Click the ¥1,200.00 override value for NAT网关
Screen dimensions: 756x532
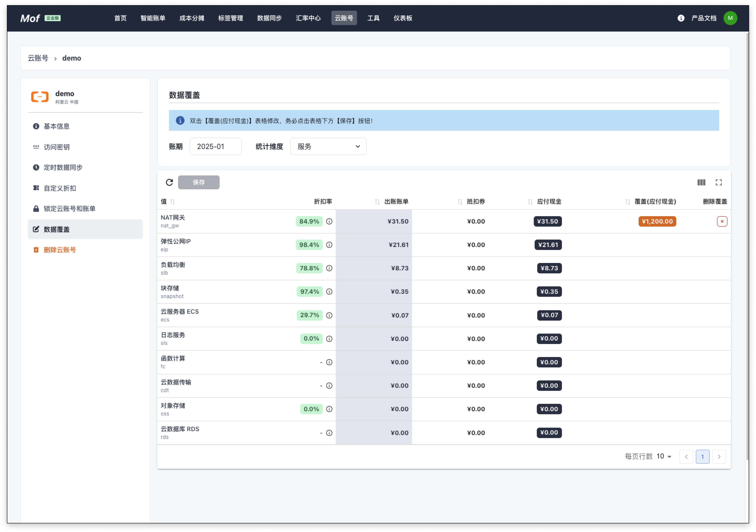[657, 221]
